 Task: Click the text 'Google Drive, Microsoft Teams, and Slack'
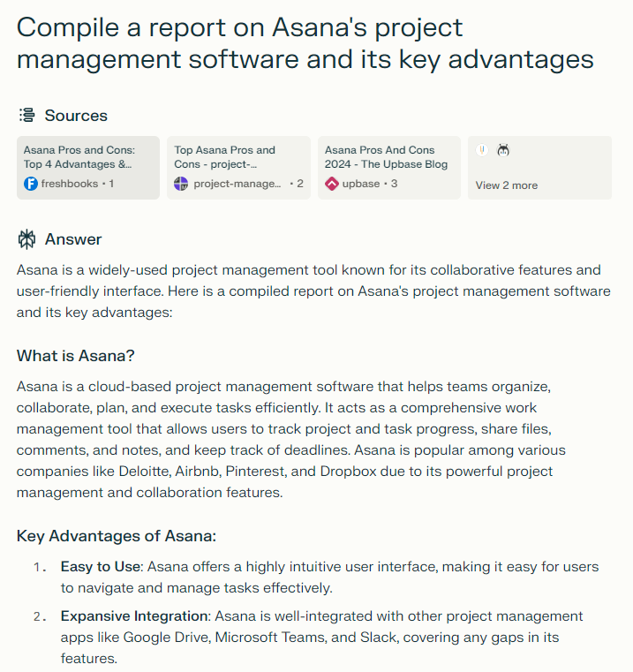pyautogui.click(x=261, y=638)
